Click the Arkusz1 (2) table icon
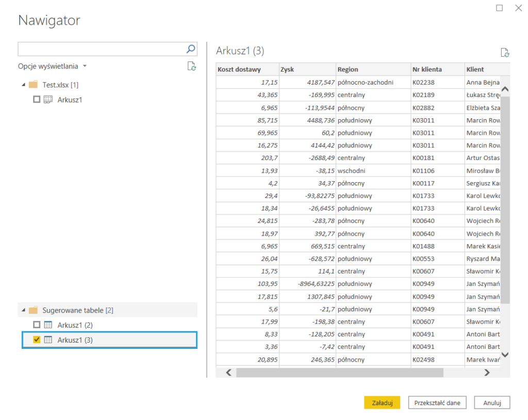The width and height of the screenshot is (528, 420). (x=48, y=325)
